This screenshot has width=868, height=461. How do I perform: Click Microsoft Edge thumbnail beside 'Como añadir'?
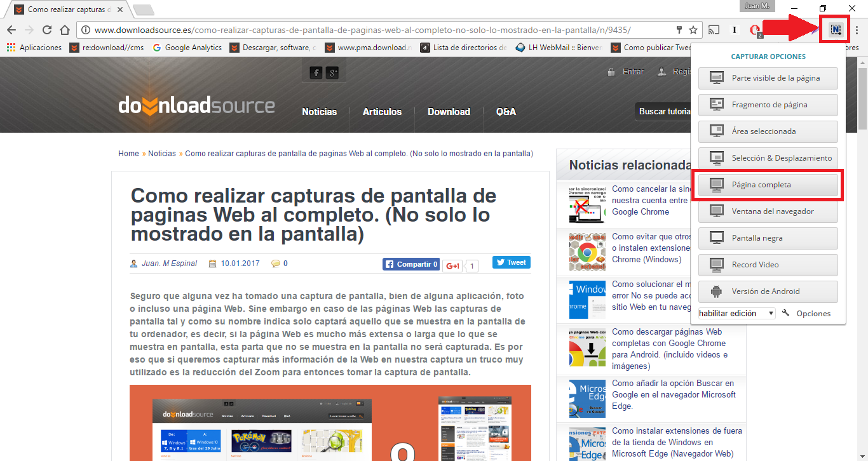(x=587, y=398)
